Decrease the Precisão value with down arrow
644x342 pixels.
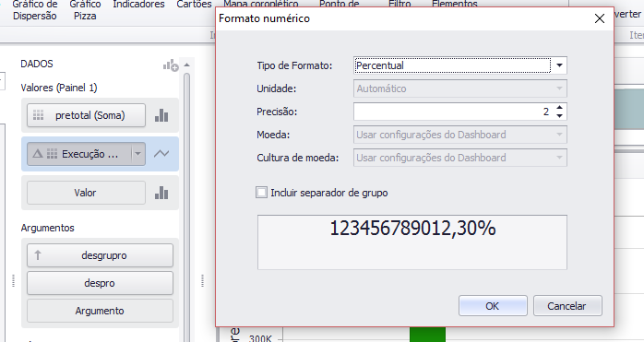pyautogui.click(x=559, y=116)
